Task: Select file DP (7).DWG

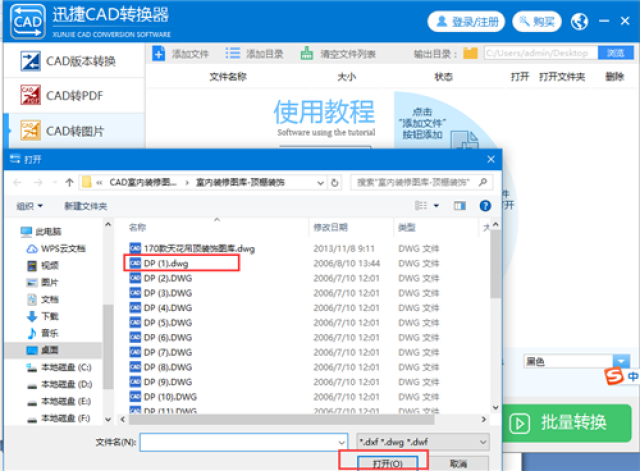Action: (161, 352)
